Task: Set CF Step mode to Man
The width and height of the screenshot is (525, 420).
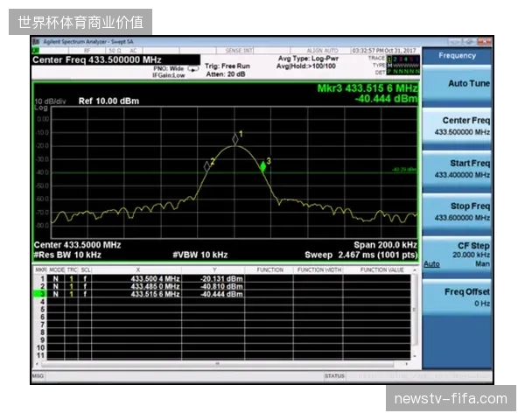Action: pos(482,264)
